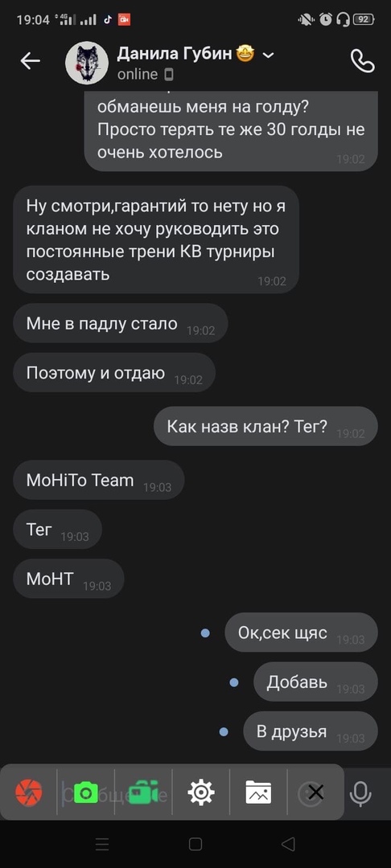Start recording with green video camera icon
This screenshot has width=391, height=868.
click(143, 792)
